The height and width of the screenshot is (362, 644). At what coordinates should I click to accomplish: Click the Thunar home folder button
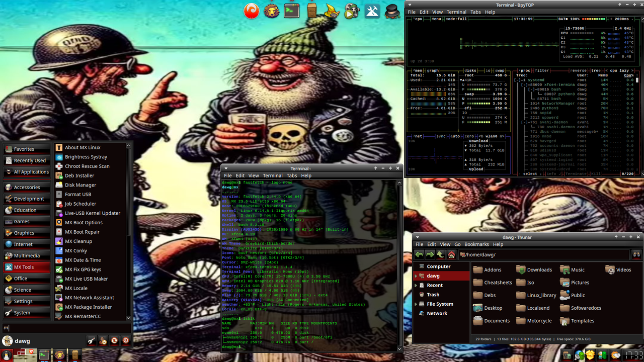point(451,255)
